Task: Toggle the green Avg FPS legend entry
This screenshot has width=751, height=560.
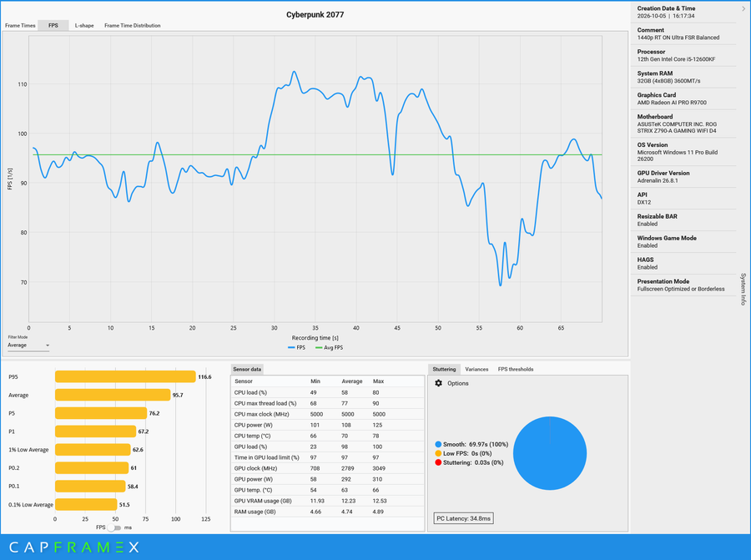Action: (329, 348)
